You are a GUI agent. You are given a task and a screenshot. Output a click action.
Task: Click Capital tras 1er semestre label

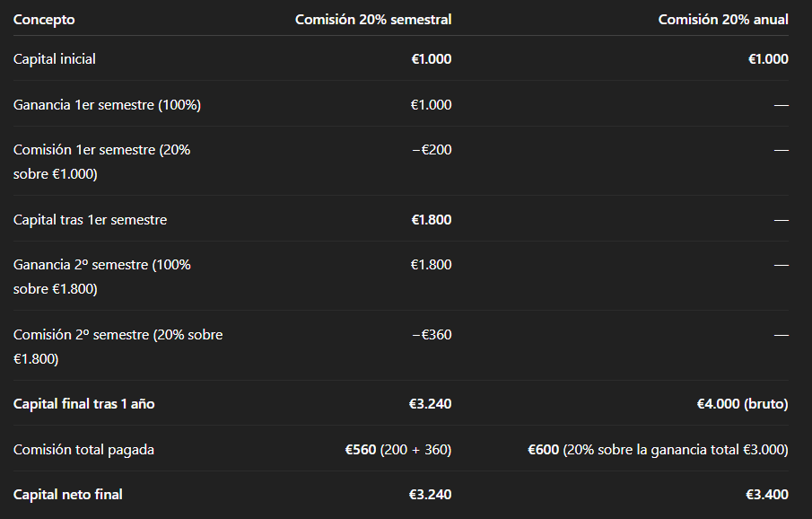click(90, 220)
